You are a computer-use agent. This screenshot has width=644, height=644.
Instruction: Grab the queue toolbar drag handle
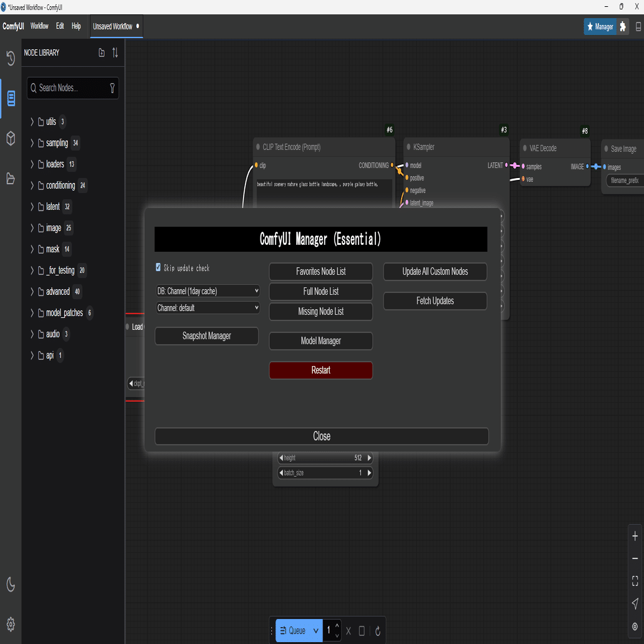(272, 631)
